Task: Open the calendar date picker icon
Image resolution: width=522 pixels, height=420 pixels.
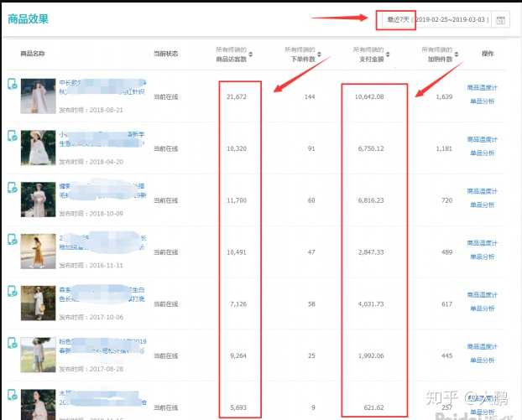Action: (500, 20)
